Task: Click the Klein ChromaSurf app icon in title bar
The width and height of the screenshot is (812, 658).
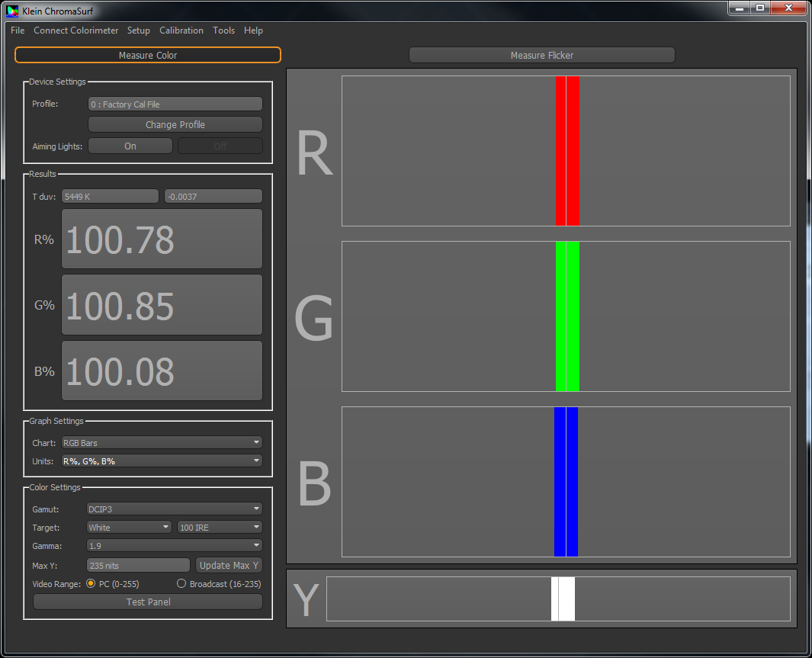Action: [x=12, y=11]
